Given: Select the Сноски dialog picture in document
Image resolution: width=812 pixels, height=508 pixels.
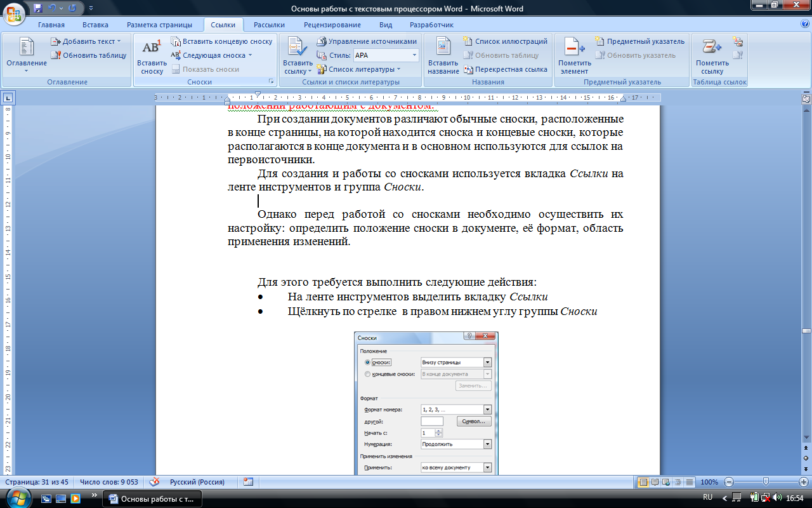Looking at the screenshot, I should pyautogui.click(x=426, y=403).
